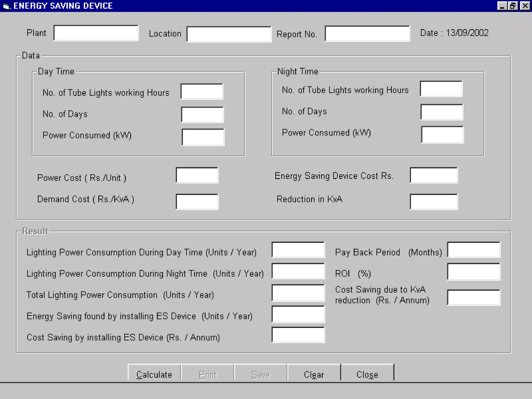
Task: Focus Day Time Power Consumed (kW) box
Action: [x=203, y=137]
